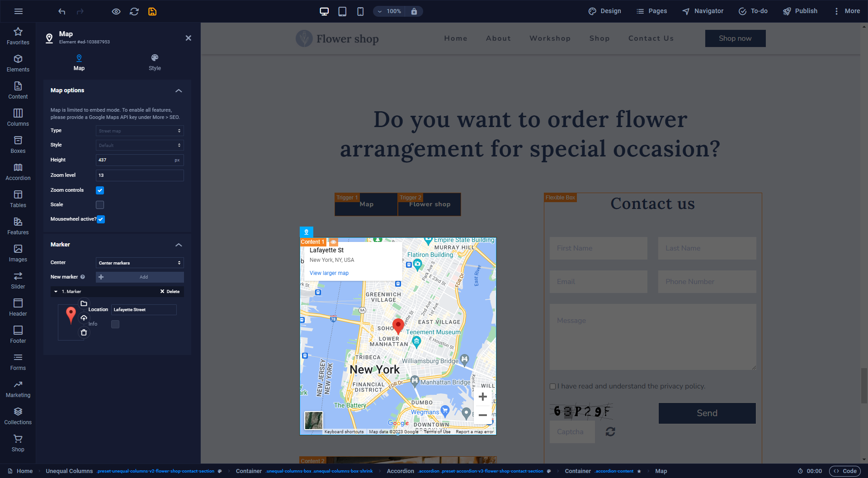Open Forms in left sidebar
Viewport: 868px width, 478px height.
coord(18,362)
